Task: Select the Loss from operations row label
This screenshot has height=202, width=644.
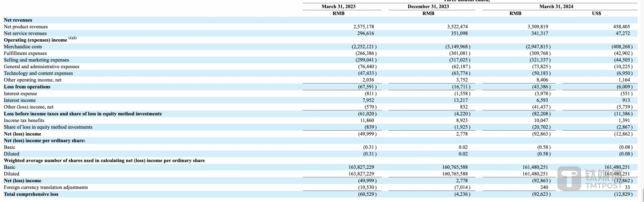Action: coord(27,87)
